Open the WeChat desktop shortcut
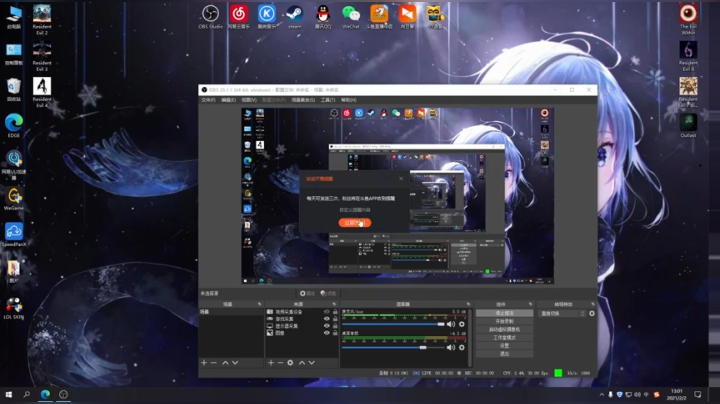Screen dimensions: 720x404 point(351,17)
